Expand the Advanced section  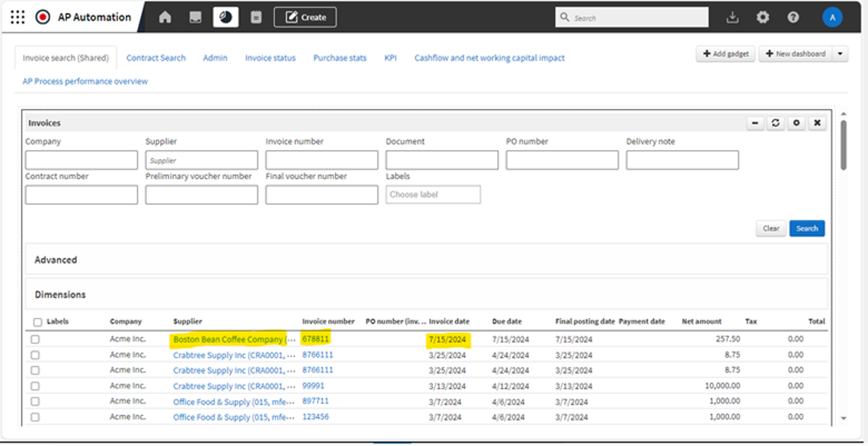click(56, 260)
